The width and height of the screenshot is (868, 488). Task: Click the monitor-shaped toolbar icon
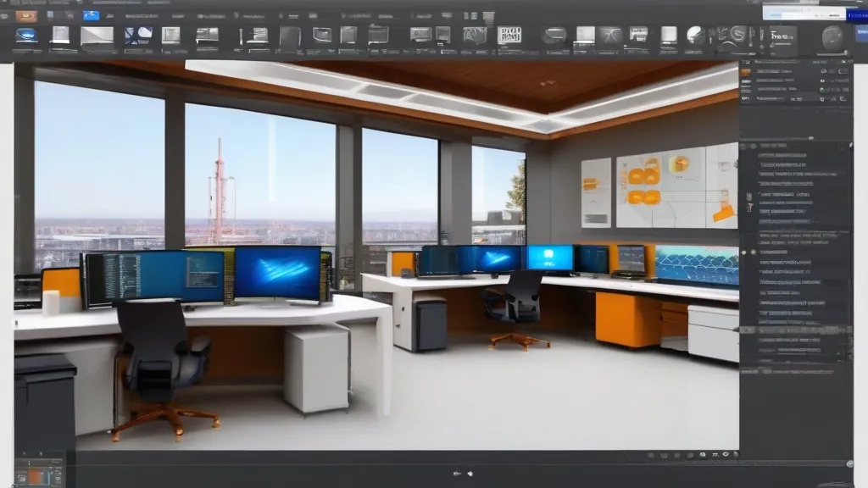pyautogui.click(x=322, y=35)
